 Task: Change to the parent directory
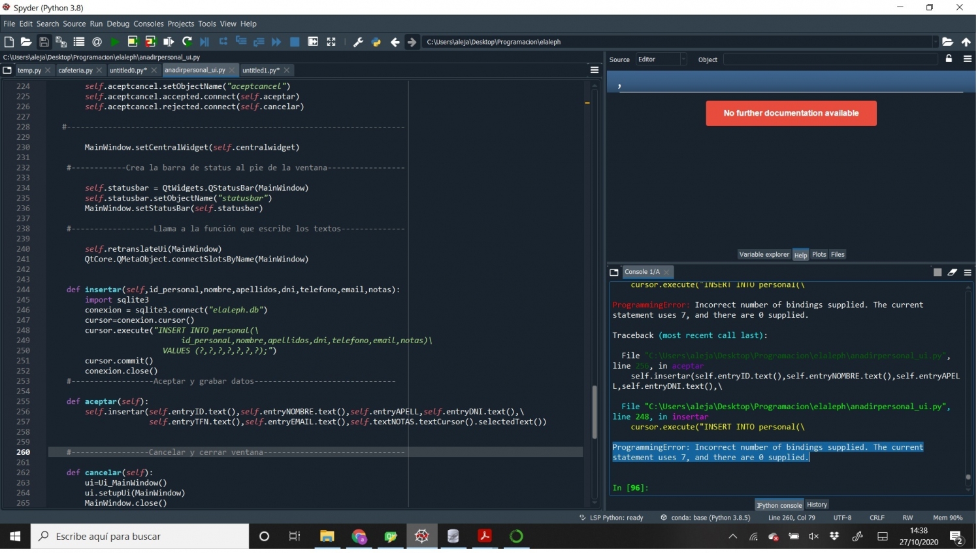coord(966,42)
